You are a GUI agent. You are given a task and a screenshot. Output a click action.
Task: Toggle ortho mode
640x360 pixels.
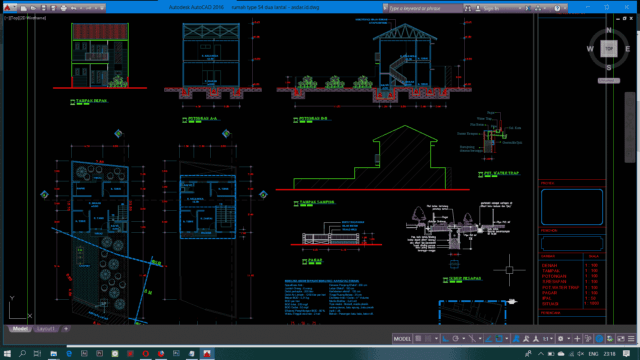445,339
